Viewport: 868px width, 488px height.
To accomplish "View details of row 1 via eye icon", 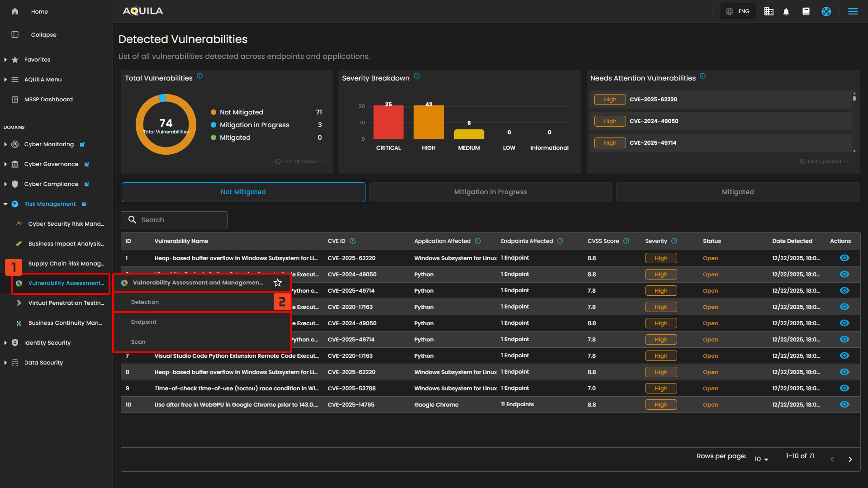I will pyautogui.click(x=844, y=258).
